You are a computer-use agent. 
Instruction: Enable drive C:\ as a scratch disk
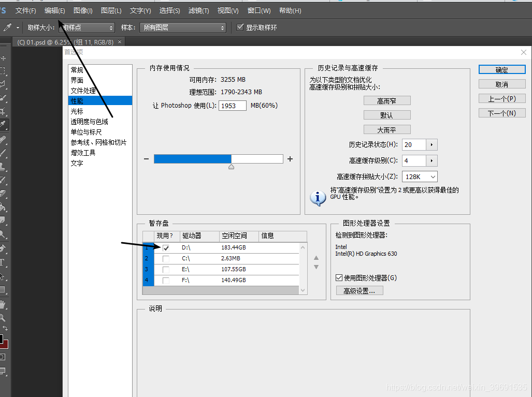(x=167, y=258)
